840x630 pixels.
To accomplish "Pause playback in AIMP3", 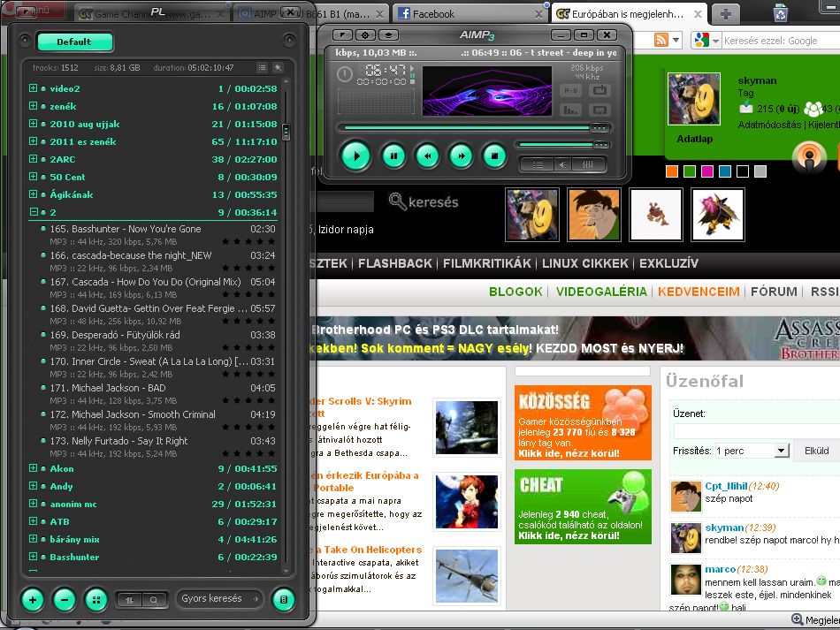I will click(393, 156).
